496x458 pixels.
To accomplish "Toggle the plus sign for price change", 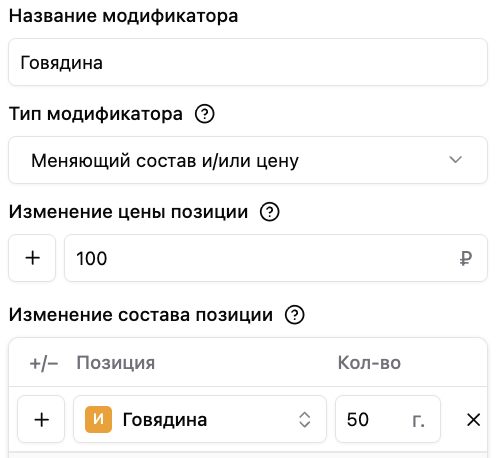I will coord(32,258).
